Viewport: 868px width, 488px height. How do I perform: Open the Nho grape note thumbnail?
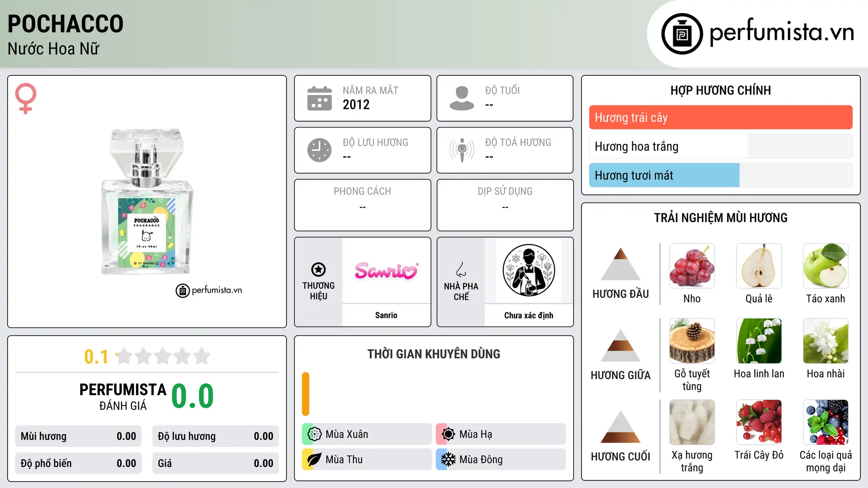(692, 266)
